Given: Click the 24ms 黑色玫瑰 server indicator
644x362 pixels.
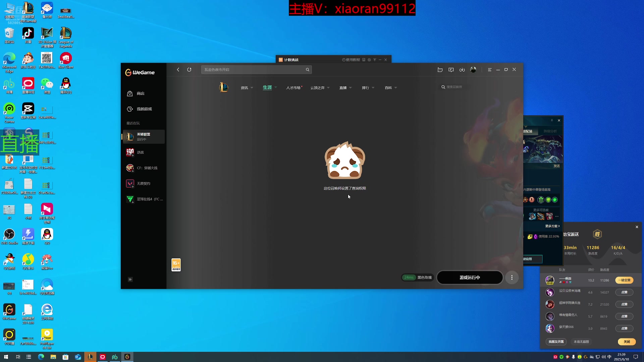Looking at the screenshot, I should [x=418, y=278].
